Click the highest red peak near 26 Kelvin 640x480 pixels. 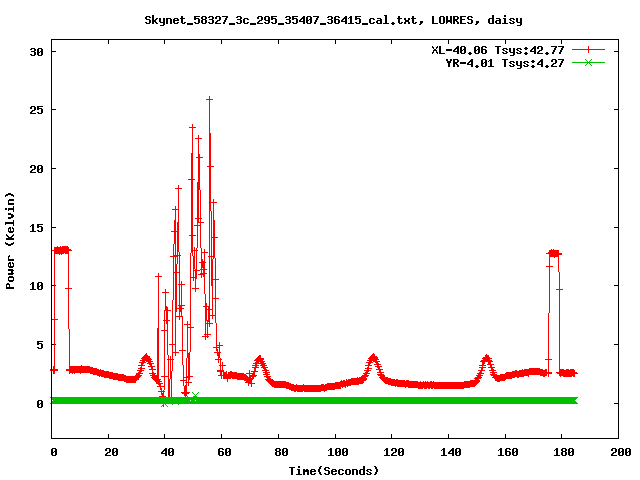tap(209, 99)
